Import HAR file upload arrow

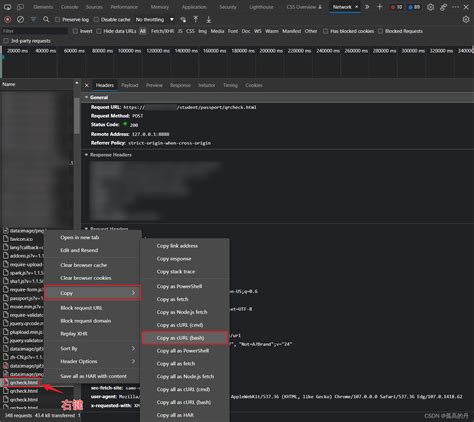click(196, 20)
